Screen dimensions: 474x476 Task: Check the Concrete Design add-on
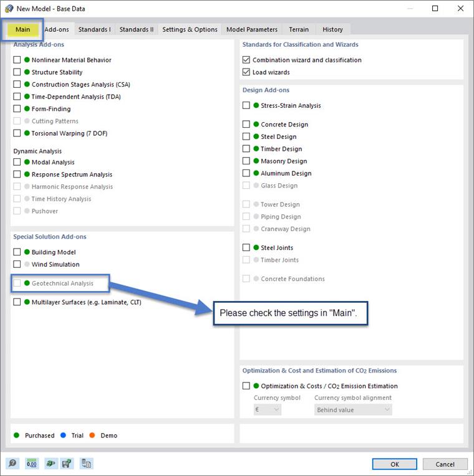pyautogui.click(x=246, y=124)
